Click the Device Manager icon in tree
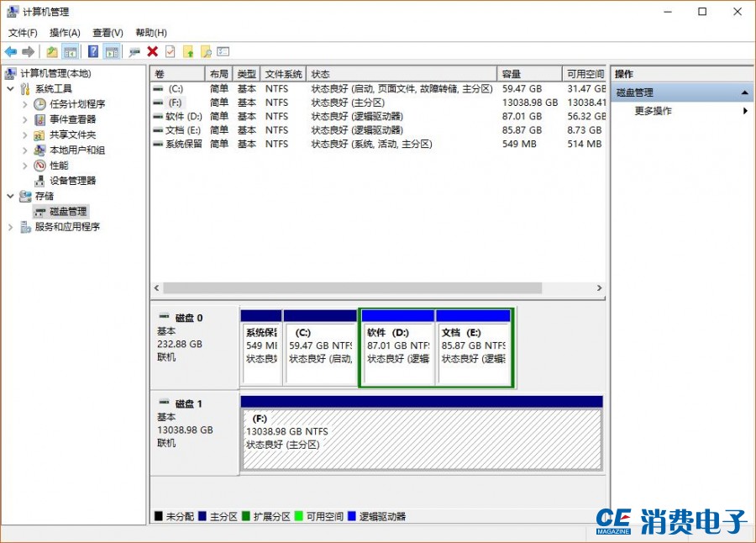This screenshot has height=543, width=756. (x=39, y=181)
